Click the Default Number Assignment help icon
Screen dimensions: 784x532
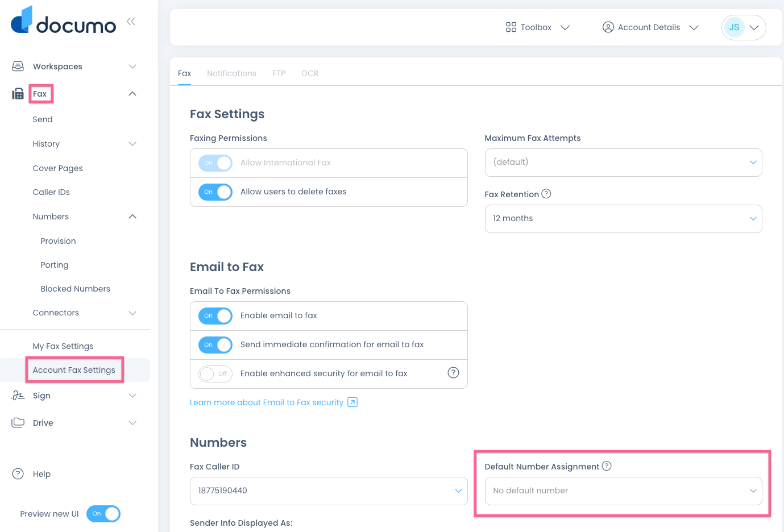point(607,465)
